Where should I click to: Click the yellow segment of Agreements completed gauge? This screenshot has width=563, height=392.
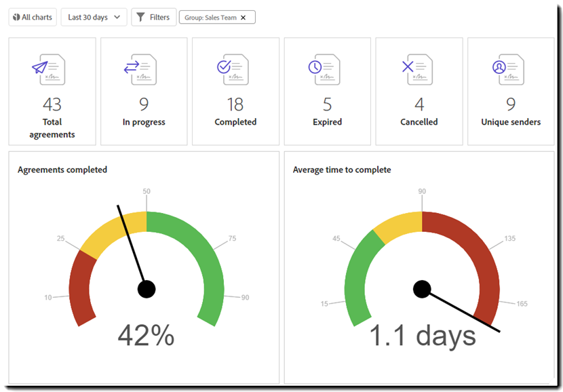(x=109, y=234)
